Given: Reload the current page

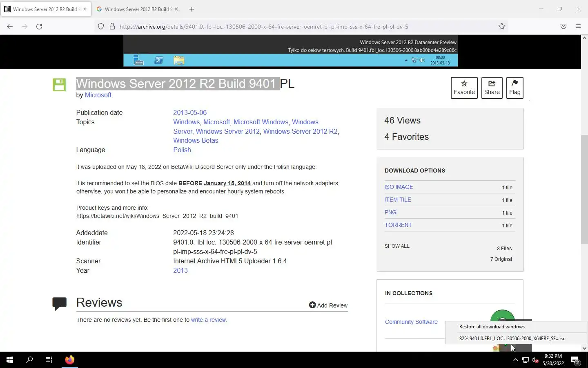Looking at the screenshot, I should 39,27.
